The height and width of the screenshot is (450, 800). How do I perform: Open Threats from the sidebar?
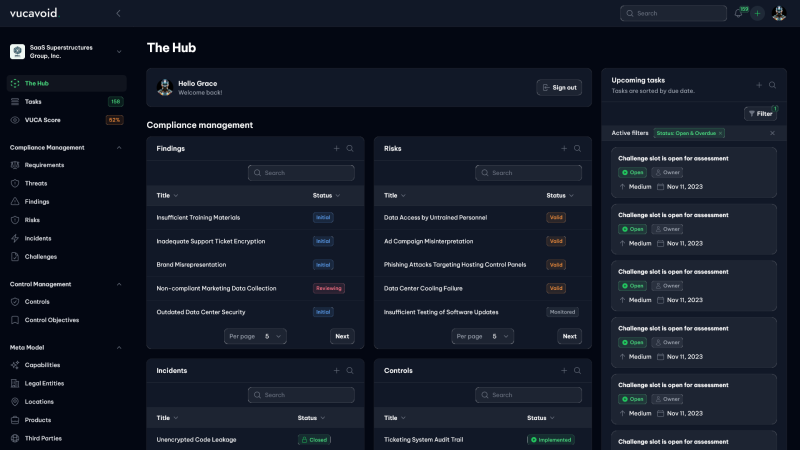[36, 183]
